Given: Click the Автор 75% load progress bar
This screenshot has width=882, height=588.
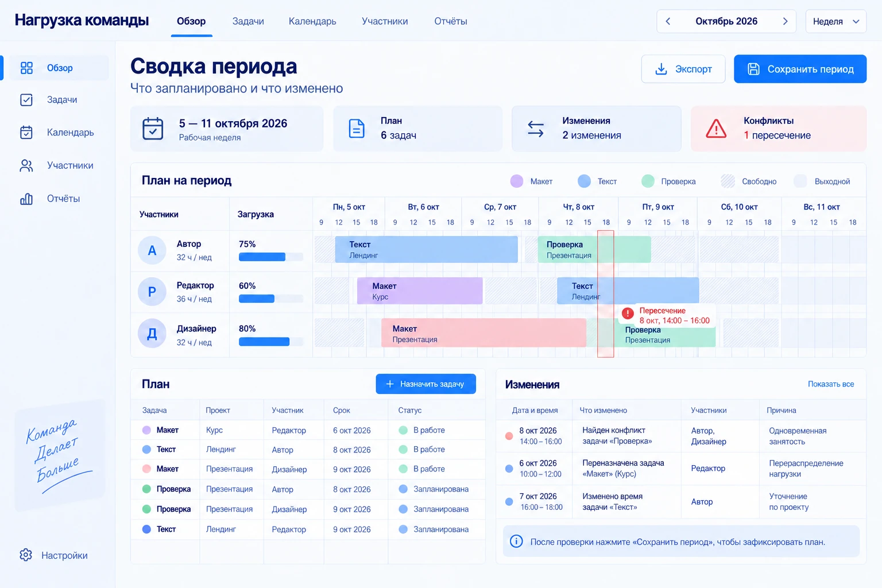Looking at the screenshot, I should tap(270, 257).
